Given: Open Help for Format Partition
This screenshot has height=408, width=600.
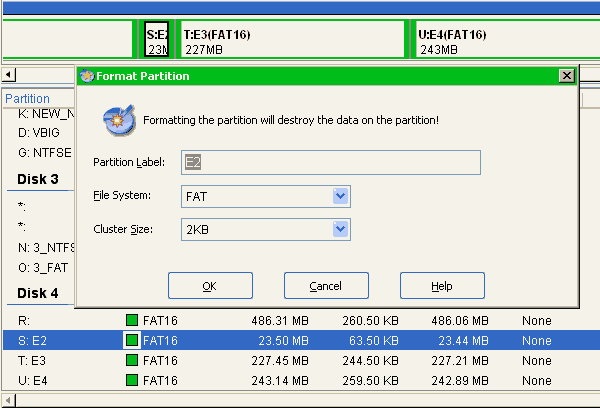Looking at the screenshot, I should click(x=442, y=286).
